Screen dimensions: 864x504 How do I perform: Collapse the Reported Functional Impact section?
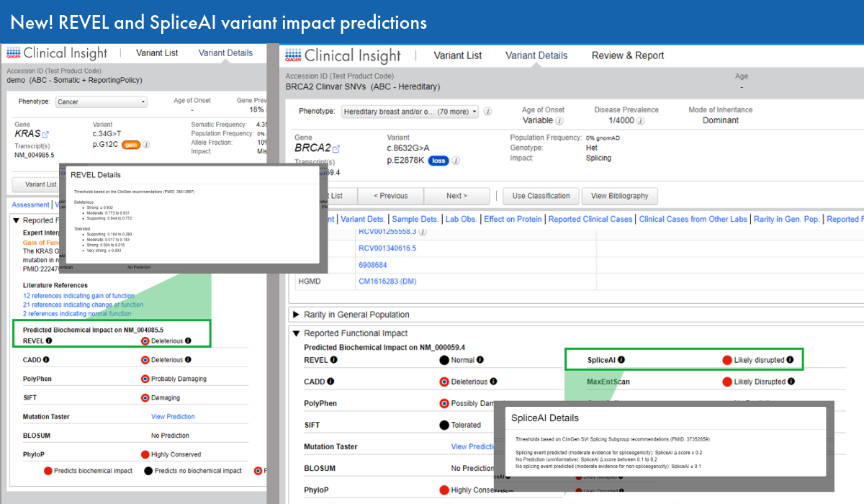click(x=296, y=333)
